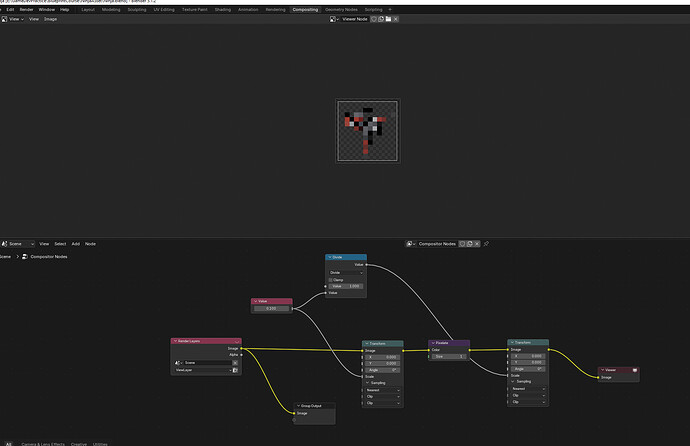Click the open image folder icon
Screen dimensions: 690x446
[x=389, y=19]
